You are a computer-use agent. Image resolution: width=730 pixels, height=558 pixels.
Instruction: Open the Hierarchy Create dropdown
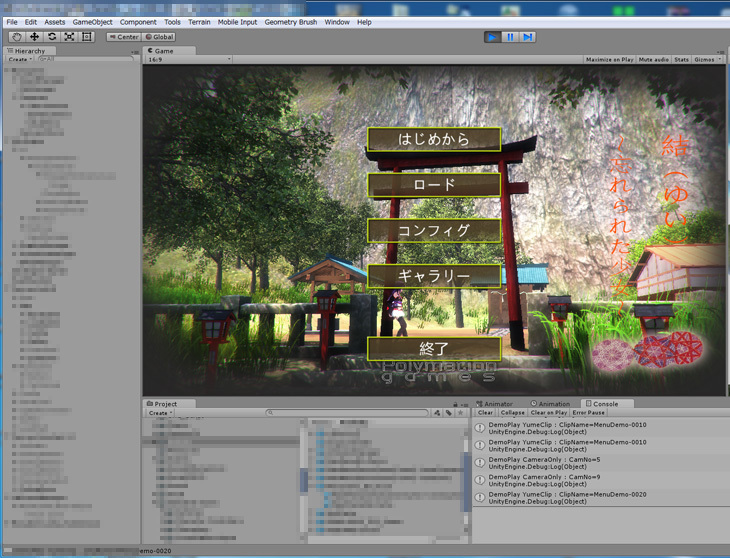(x=20, y=59)
